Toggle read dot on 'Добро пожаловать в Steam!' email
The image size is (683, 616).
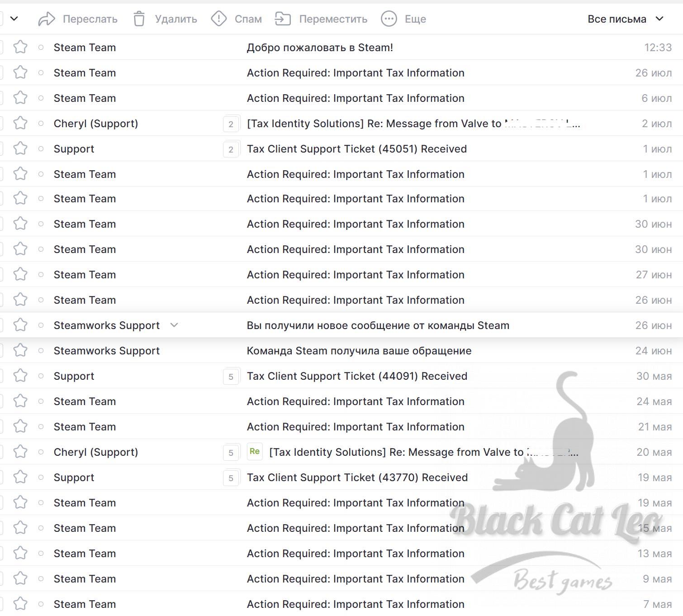(41, 47)
